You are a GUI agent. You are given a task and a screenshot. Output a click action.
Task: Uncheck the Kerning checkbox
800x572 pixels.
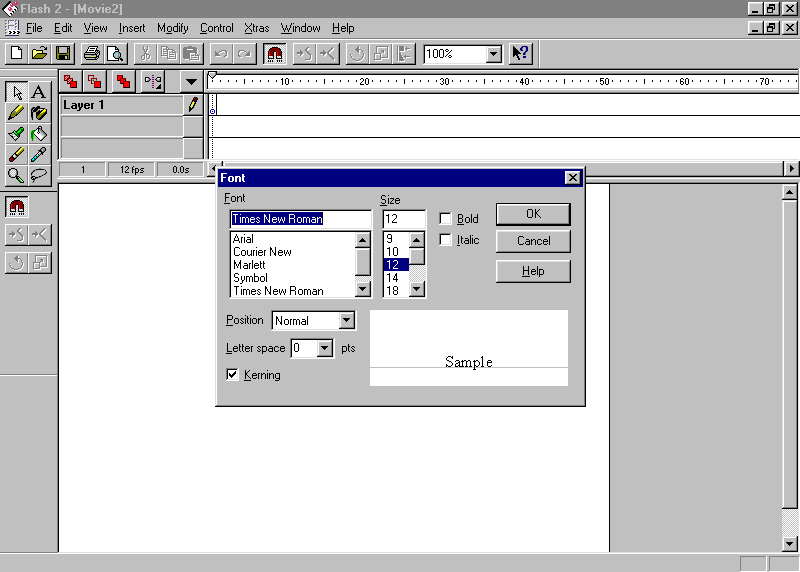pyautogui.click(x=232, y=375)
